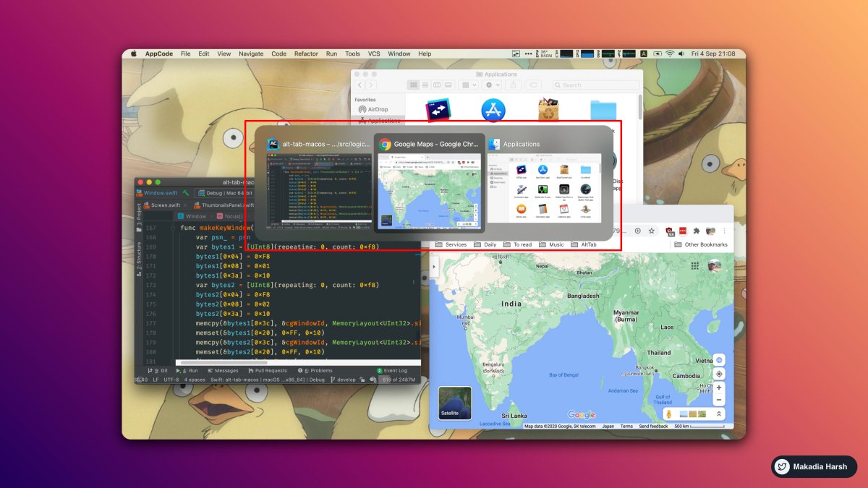Screen dimensions: 868x488
Task: Click the Finder edit tags button
Action: 533,85
